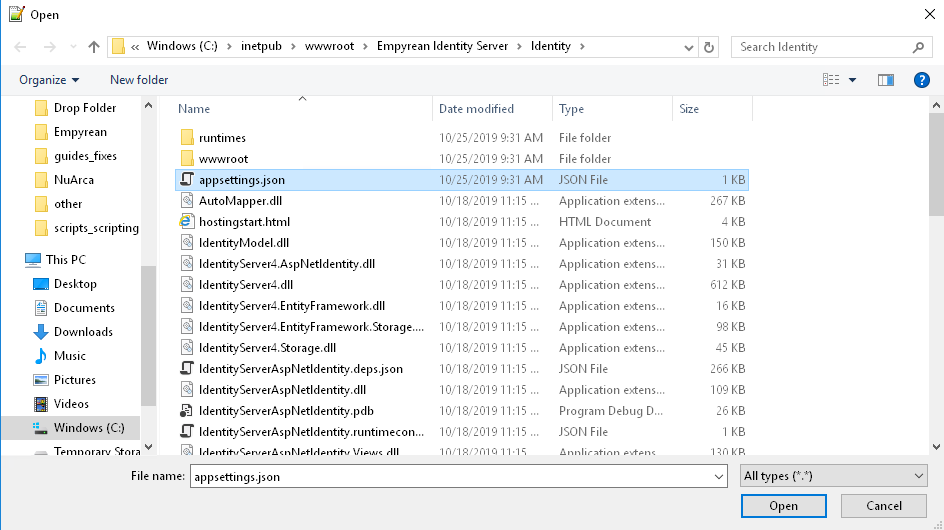Select IdentityServerAspNetIdentity.runtimecon... file
This screenshot has height=530, width=944.
311,432
